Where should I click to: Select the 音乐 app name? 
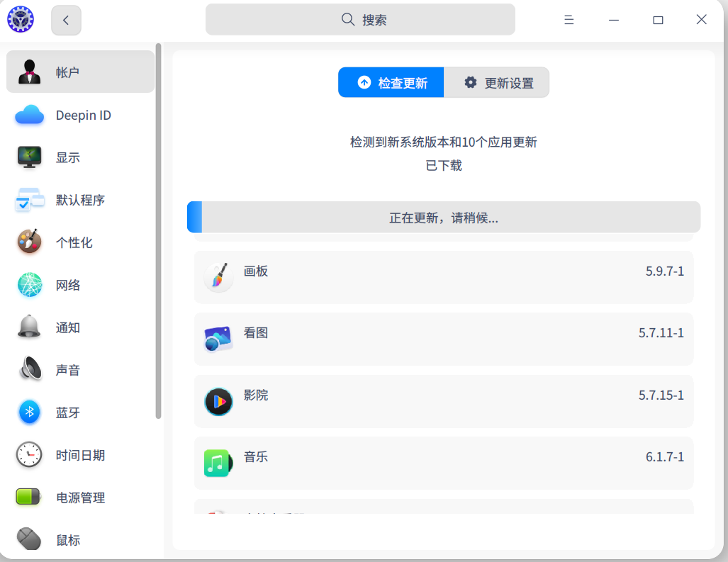coord(256,456)
